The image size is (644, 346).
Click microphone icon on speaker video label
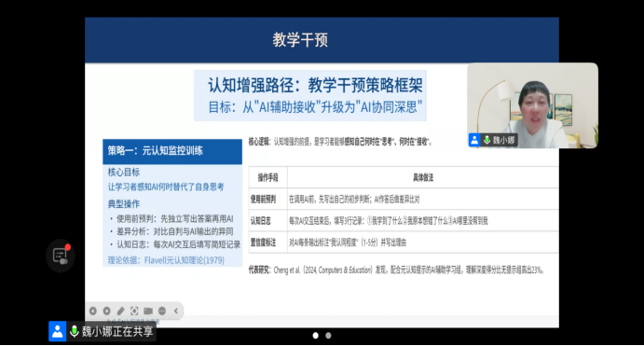(487, 140)
